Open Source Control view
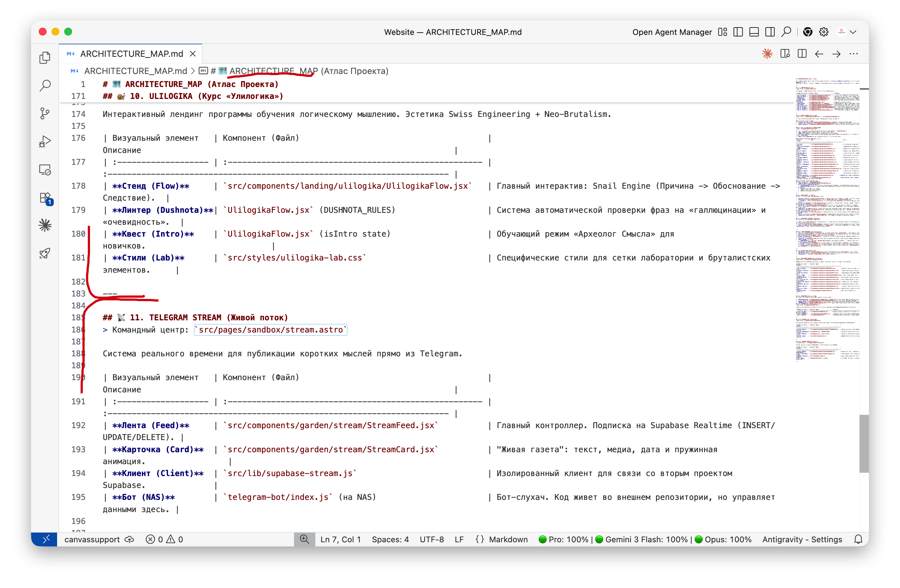 coord(45,113)
